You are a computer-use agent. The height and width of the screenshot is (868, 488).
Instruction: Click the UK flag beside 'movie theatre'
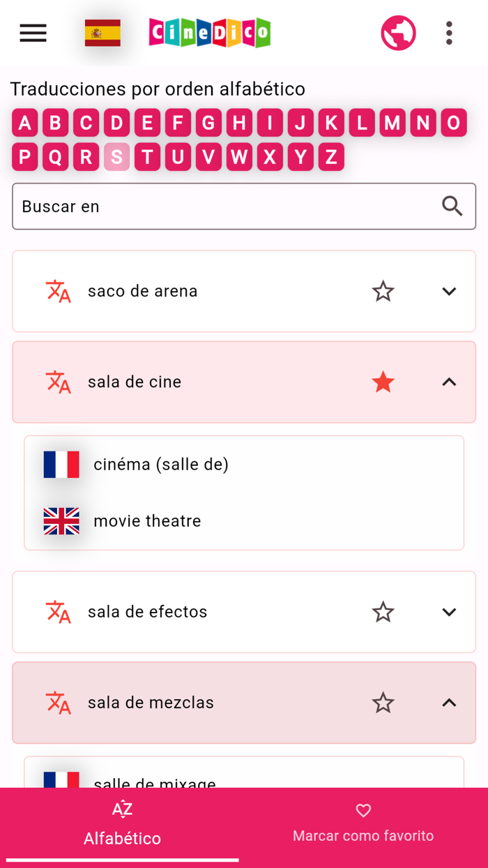click(61, 521)
